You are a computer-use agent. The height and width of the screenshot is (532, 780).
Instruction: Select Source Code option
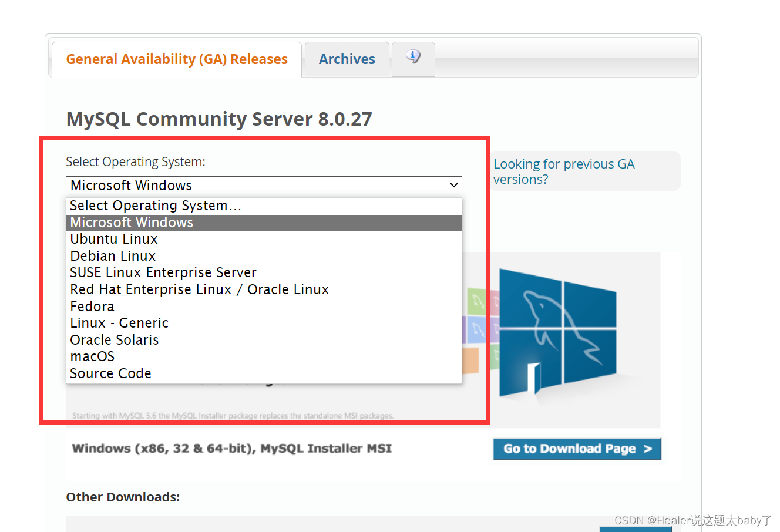click(x=264, y=373)
